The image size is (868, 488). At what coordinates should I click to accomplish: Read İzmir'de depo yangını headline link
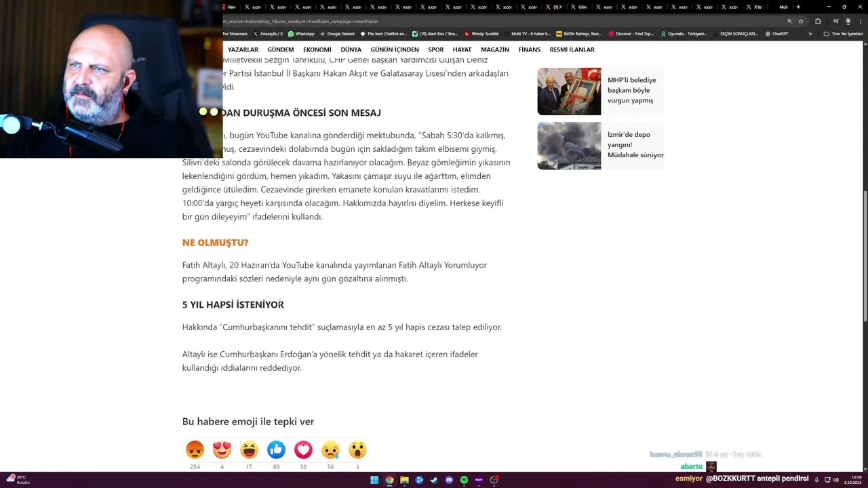(x=635, y=145)
